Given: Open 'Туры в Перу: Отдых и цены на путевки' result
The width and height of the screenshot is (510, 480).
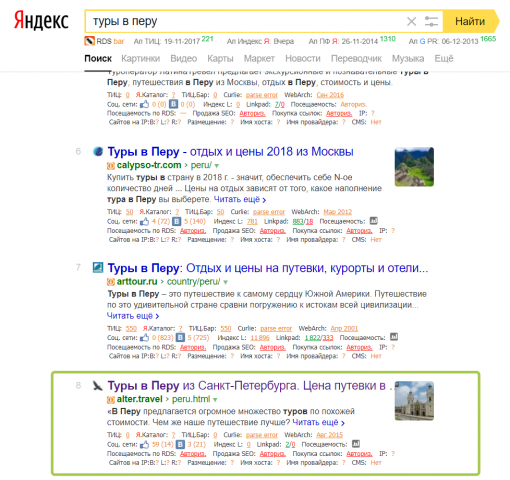Looking at the screenshot, I should (268, 268).
